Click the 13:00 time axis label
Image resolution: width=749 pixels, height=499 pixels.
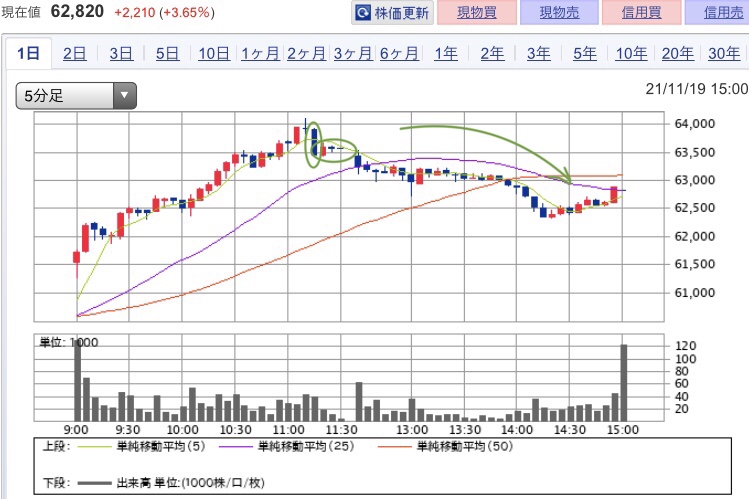[x=412, y=430]
